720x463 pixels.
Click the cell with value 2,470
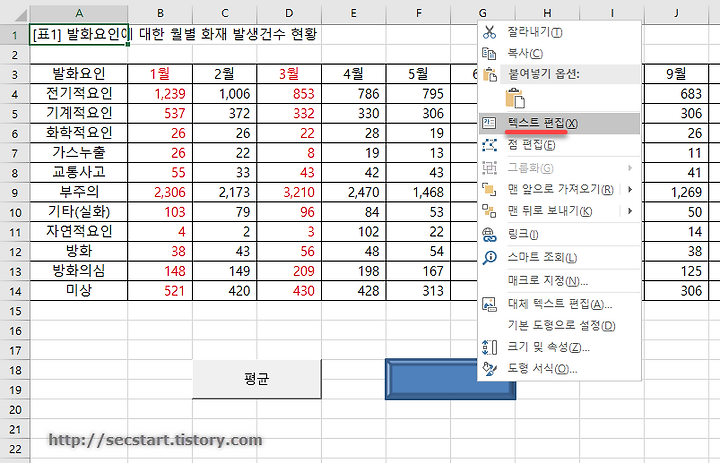(354, 192)
